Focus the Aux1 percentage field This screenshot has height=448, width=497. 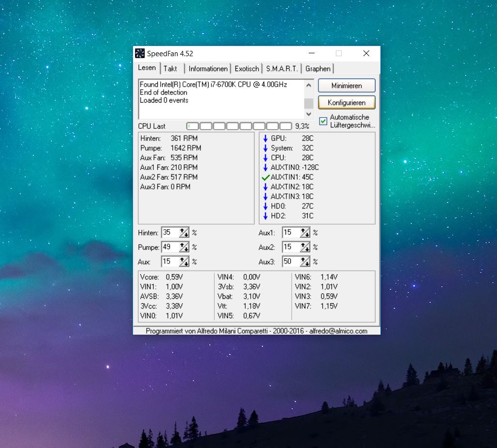(291, 232)
